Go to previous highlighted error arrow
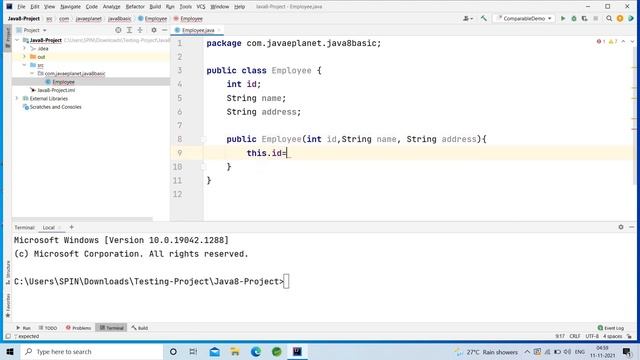 click(623, 42)
